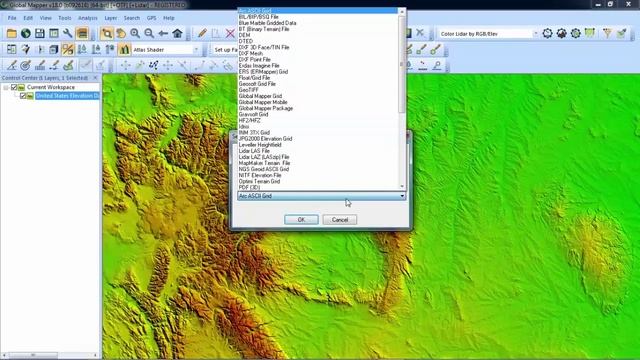Viewport: 640px width, 360px height.
Task: Select the United States Elevation layer
Action: click(67, 96)
